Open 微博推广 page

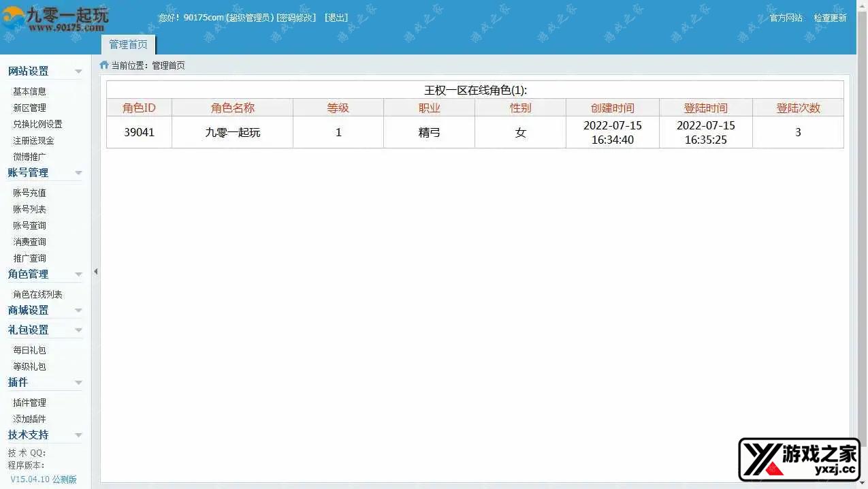point(30,157)
